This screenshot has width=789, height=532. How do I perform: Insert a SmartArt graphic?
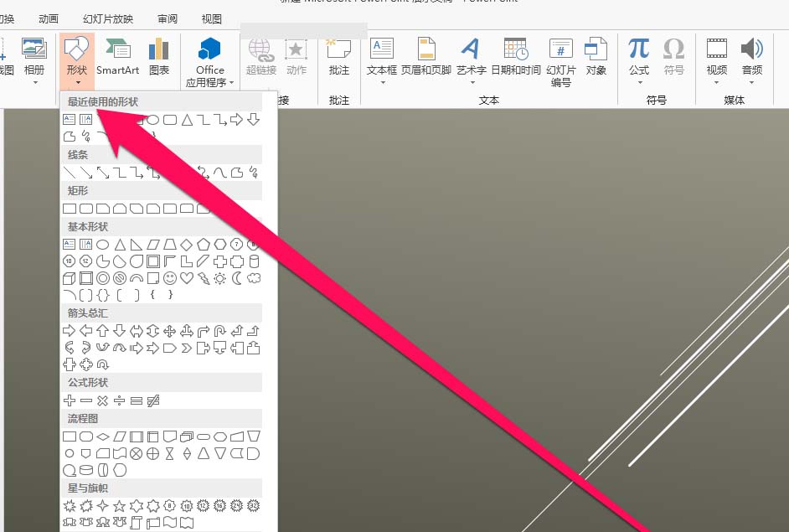(118, 56)
